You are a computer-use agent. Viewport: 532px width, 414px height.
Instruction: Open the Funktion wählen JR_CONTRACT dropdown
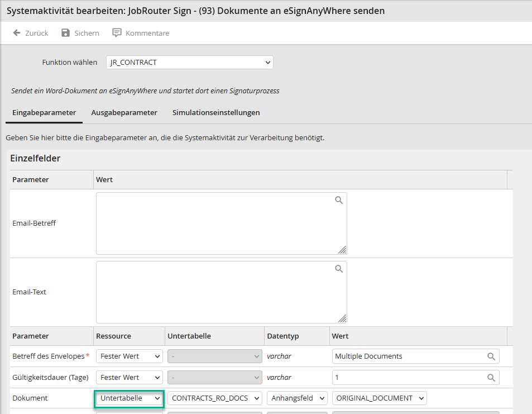(x=189, y=63)
